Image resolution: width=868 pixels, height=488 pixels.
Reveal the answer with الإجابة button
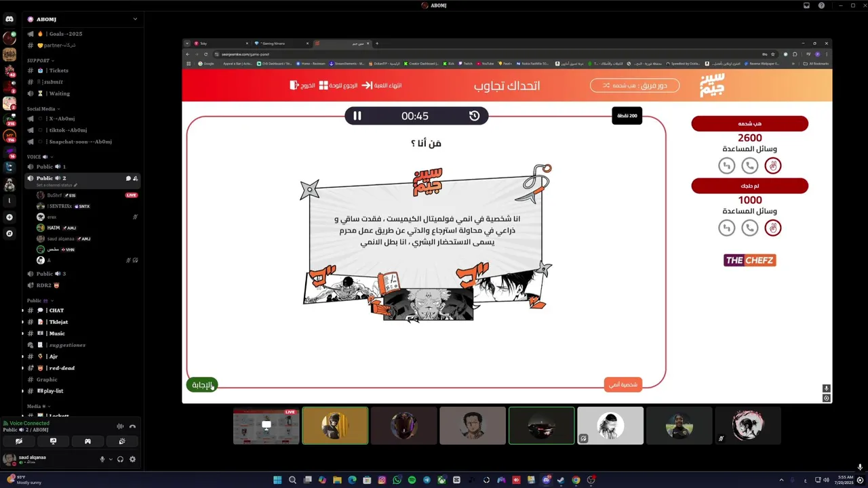tap(202, 385)
